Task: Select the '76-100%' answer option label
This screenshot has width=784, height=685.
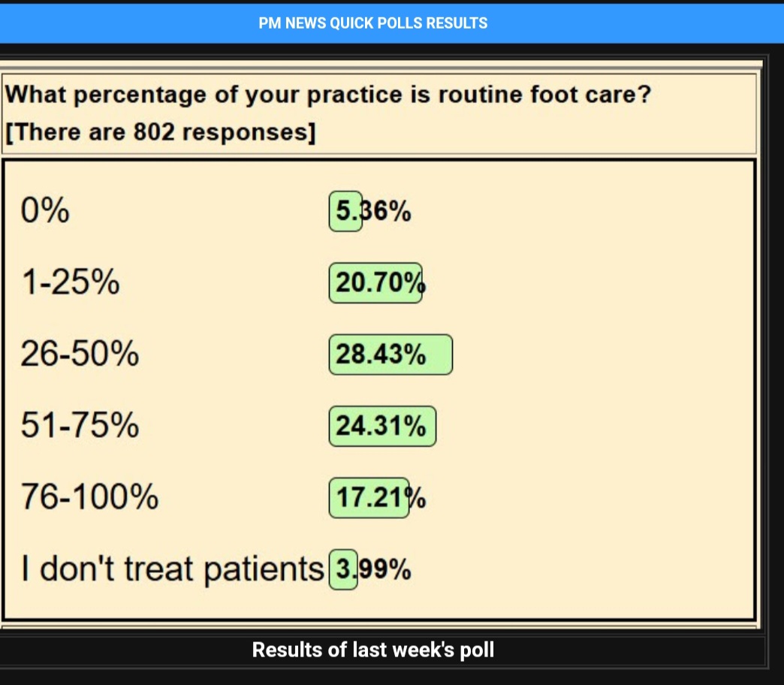Action: pyautogui.click(x=89, y=497)
